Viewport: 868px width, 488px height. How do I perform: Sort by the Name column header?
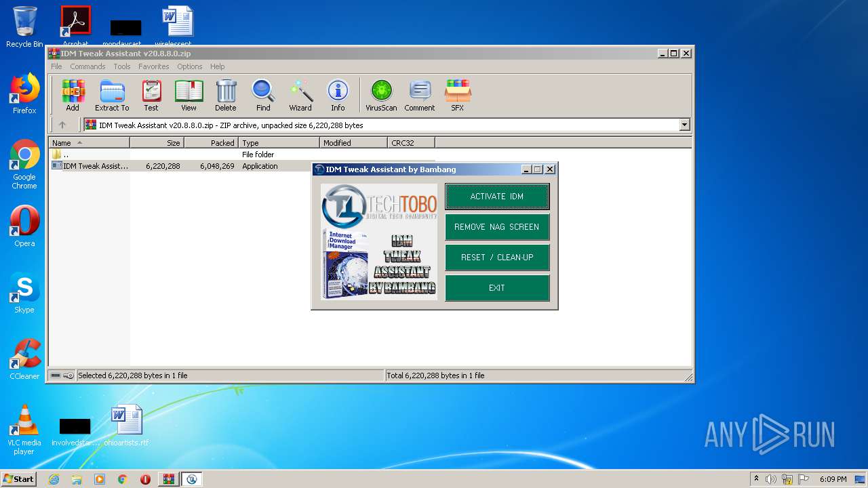(x=89, y=143)
